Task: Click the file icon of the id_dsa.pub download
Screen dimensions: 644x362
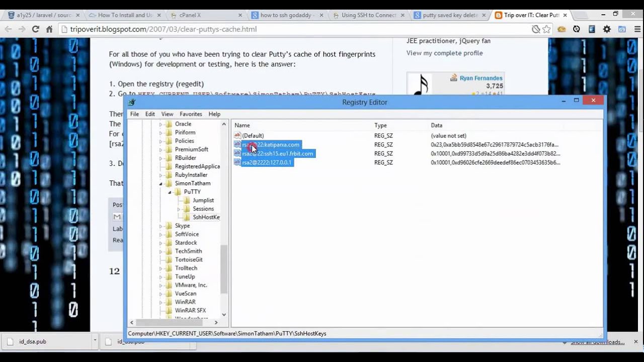Action: point(10,341)
